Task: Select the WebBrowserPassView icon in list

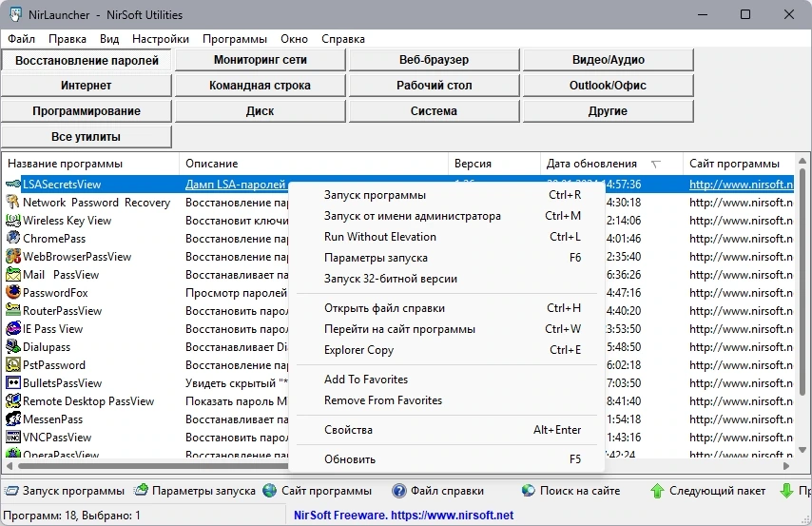Action: coord(13,257)
